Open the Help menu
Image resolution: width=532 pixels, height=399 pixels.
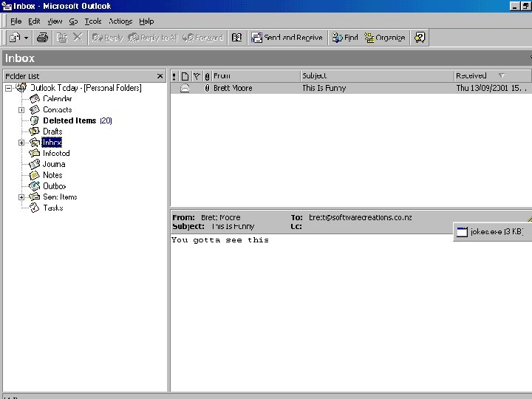146,21
